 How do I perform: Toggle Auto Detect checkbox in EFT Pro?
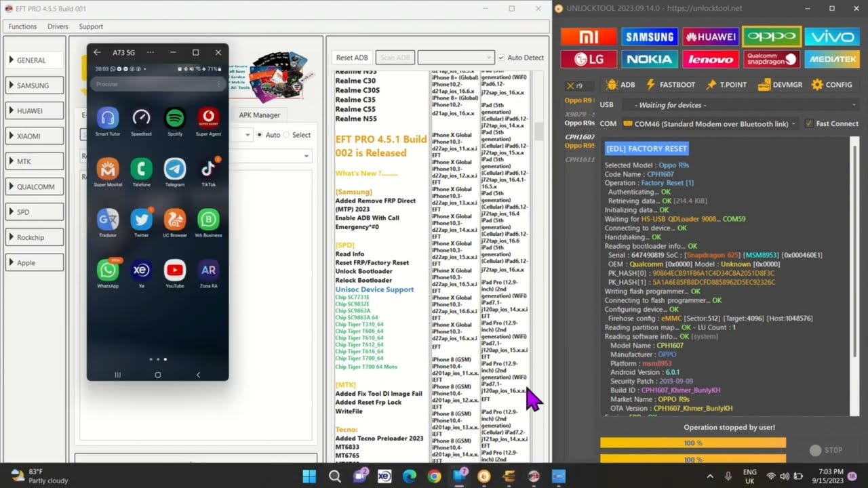coord(501,58)
